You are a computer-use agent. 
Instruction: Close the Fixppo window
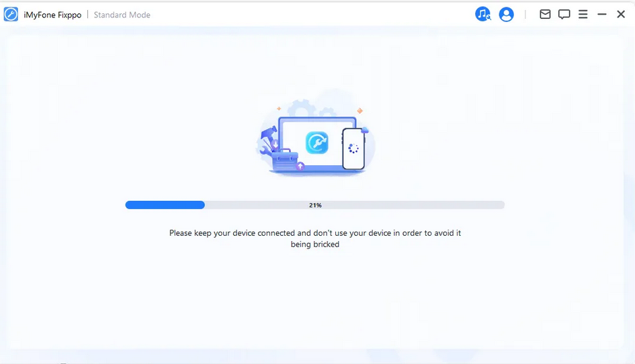click(621, 15)
